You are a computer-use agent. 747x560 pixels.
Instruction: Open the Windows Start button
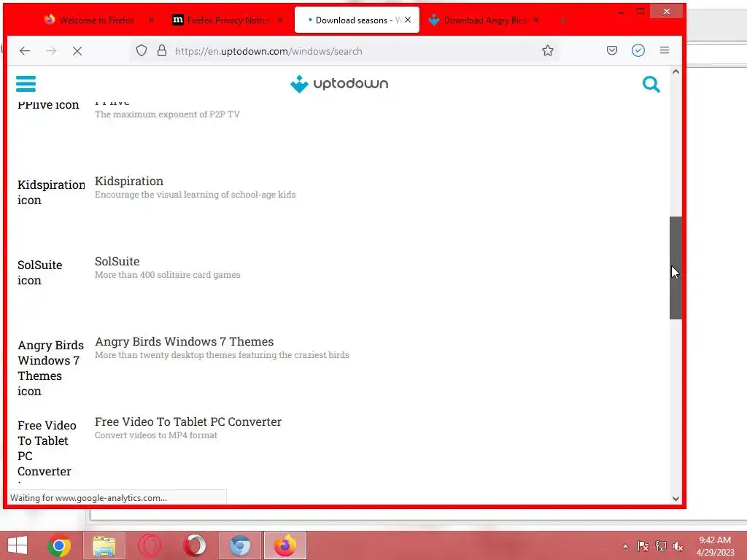[18, 545]
